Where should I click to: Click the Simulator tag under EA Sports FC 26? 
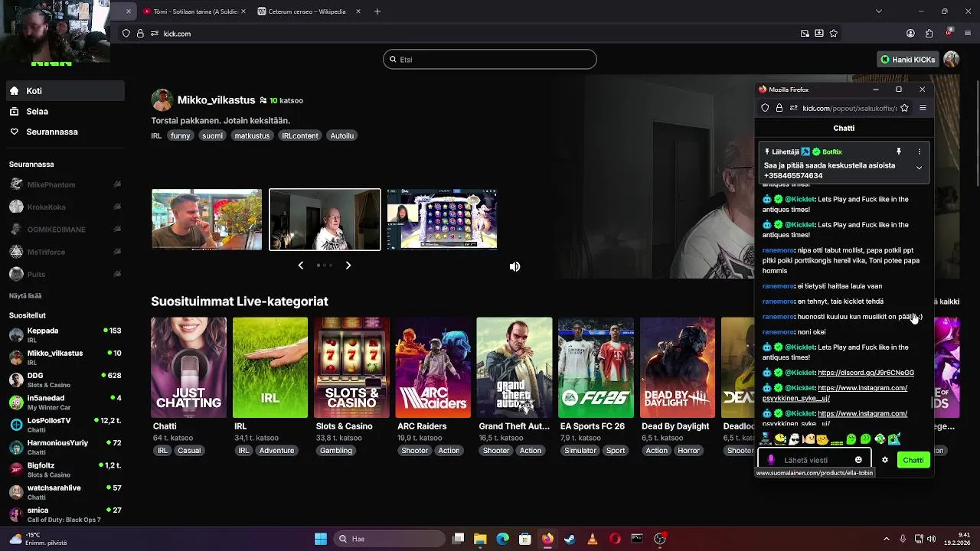pyautogui.click(x=580, y=451)
